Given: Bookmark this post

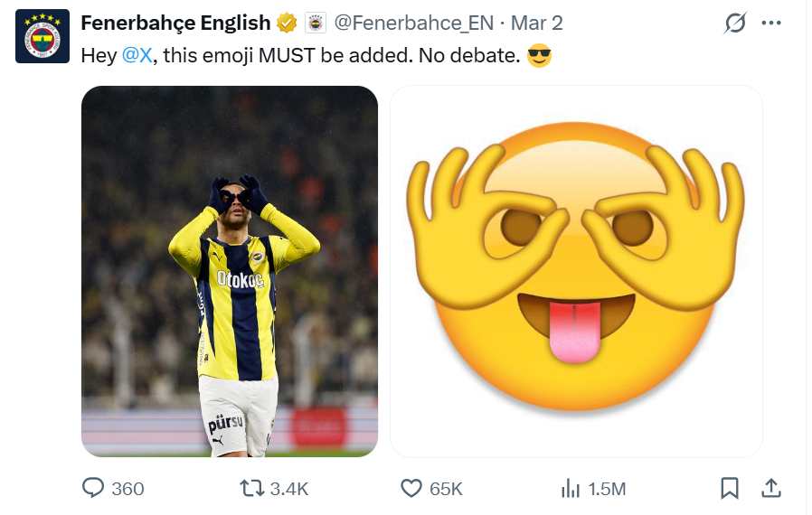Looking at the screenshot, I should (729, 488).
